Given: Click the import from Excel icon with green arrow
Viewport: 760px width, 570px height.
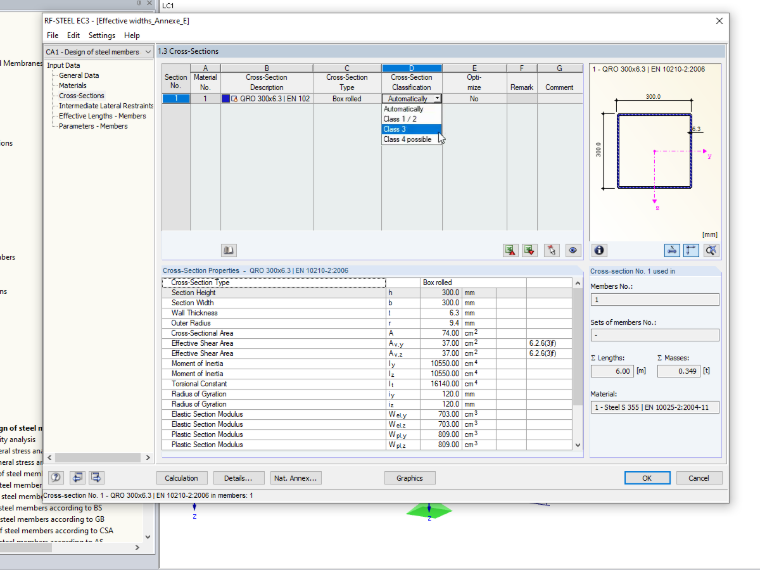Looking at the screenshot, I should point(530,250).
